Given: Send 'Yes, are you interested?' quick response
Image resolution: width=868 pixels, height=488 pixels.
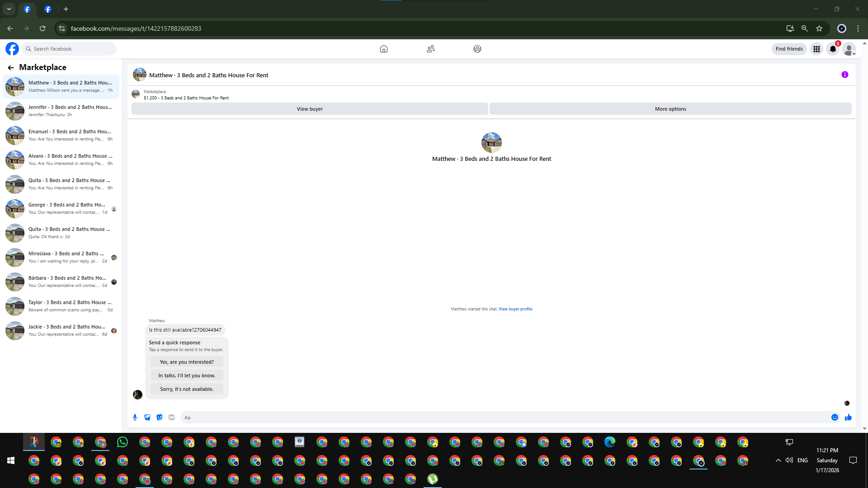Looking at the screenshot, I should tap(187, 362).
